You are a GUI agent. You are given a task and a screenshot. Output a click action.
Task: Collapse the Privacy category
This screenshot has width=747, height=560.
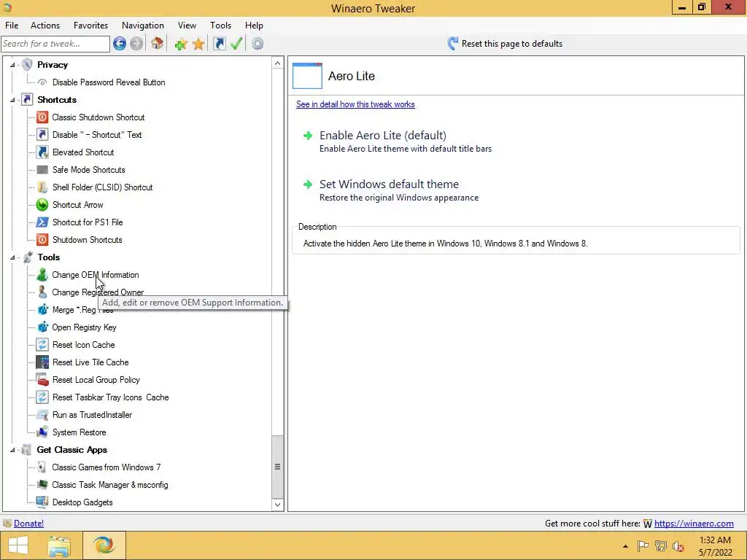pos(12,65)
